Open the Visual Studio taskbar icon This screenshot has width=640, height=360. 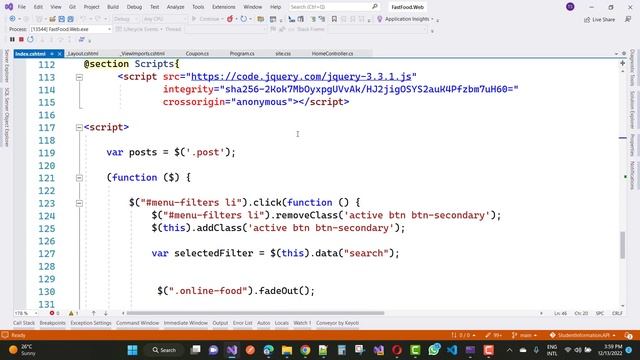pos(232,350)
